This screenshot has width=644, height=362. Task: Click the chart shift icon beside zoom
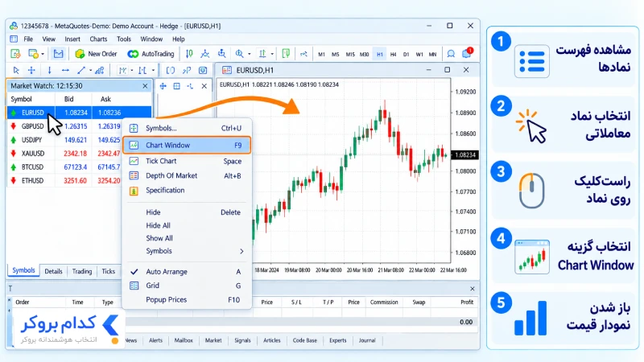[262, 54]
